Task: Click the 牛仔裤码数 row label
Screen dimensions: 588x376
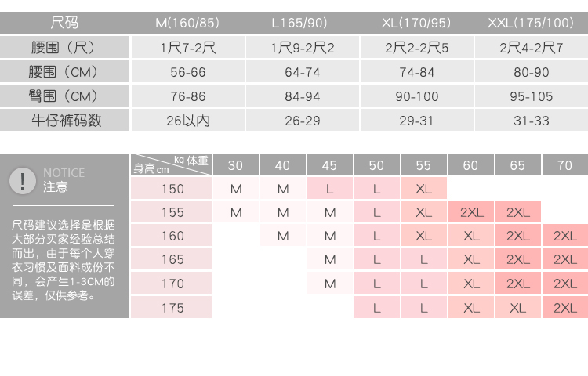Action: pyautogui.click(x=64, y=121)
